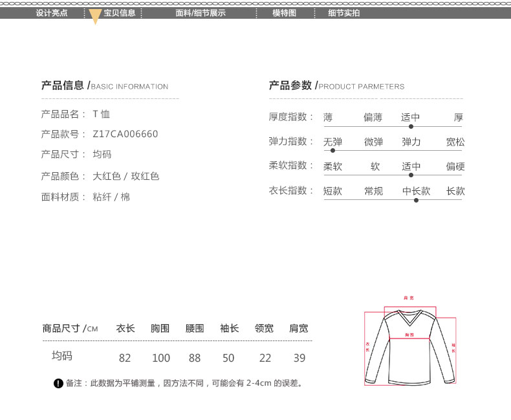
Task: Click the 柔软指数 slider dot
Action: pos(411,175)
